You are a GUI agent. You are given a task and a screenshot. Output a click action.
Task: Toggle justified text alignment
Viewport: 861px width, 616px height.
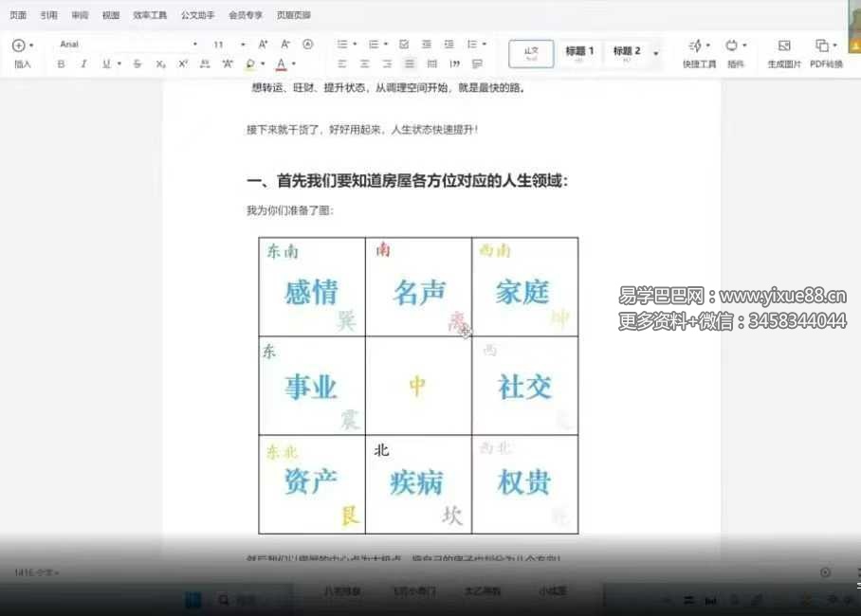[410, 64]
